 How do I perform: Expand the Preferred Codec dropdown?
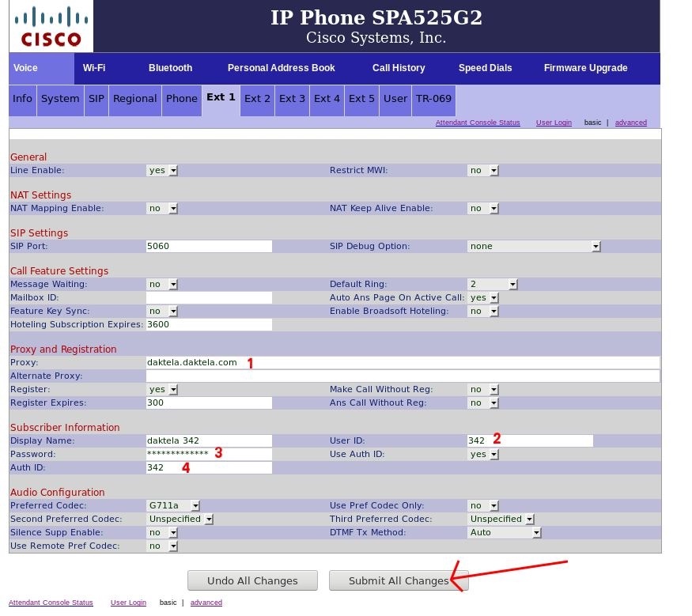point(173,505)
